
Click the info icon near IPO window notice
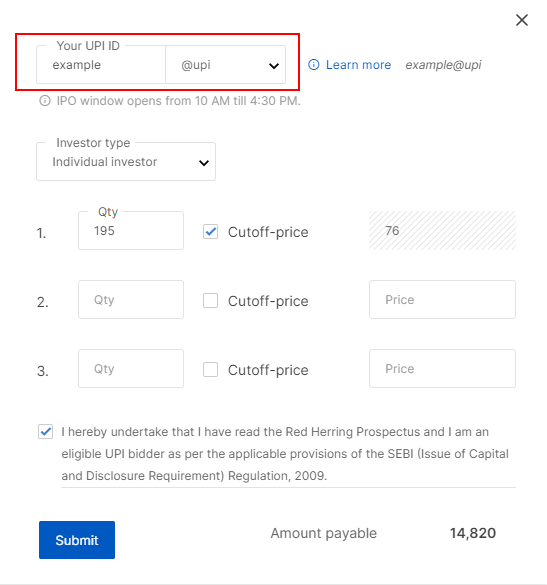[x=45, y=101]
